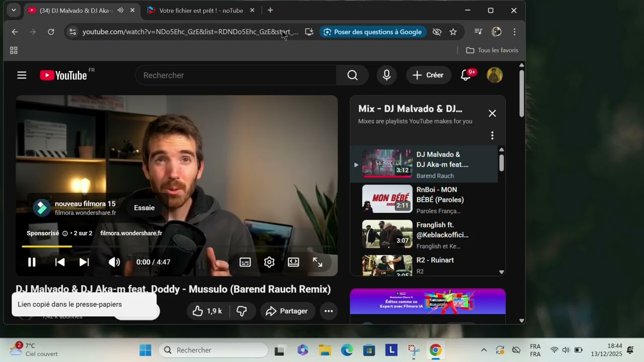This screenshot has height=362, width=644.
Task: Close the noTube tab
Action: click(x=252, y=10)
